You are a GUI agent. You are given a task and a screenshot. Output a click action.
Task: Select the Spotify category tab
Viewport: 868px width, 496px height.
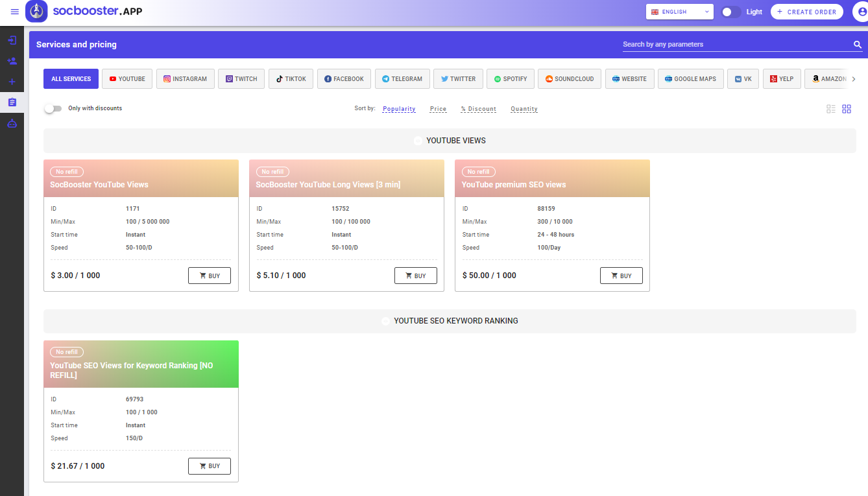click(511, 79)
